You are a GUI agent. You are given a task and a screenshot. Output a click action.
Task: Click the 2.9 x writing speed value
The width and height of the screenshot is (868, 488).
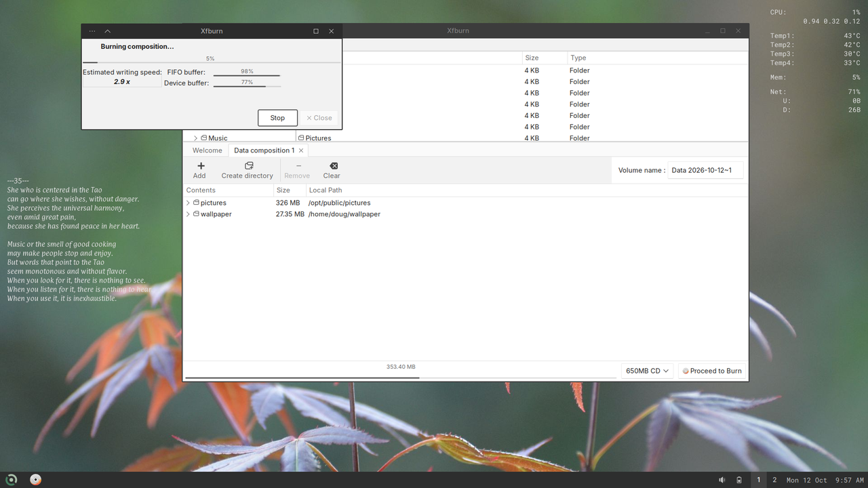point(122,81)
